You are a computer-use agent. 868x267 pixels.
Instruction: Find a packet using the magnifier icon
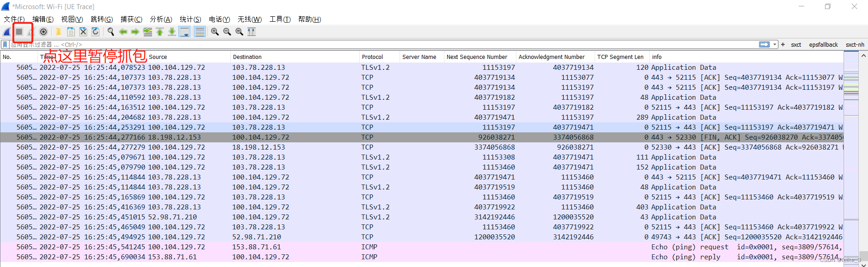[x=110, y=32]
